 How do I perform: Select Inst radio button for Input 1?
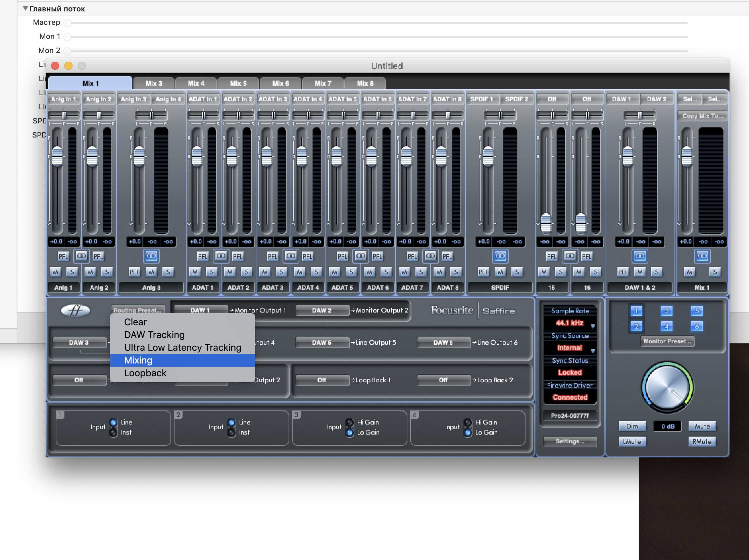114,432
